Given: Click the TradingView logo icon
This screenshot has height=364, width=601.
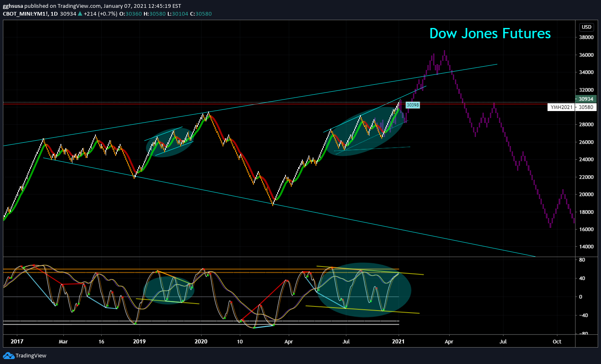Looking at the screenshot, I should (x=8, y=355).
